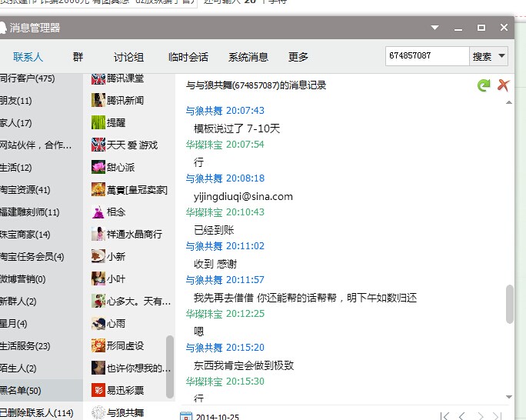Click the 易迅彩票 red avatar

pyautogui.click(x=98, y=391)
